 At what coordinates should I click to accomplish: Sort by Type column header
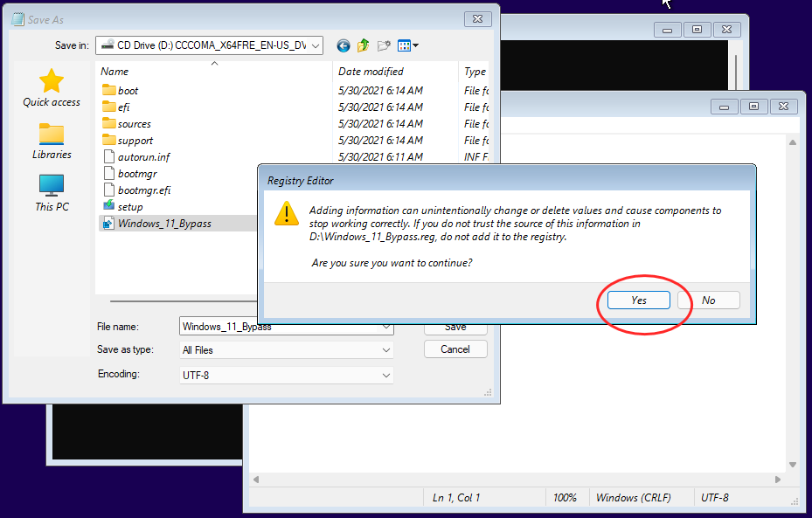coord(474,72)
